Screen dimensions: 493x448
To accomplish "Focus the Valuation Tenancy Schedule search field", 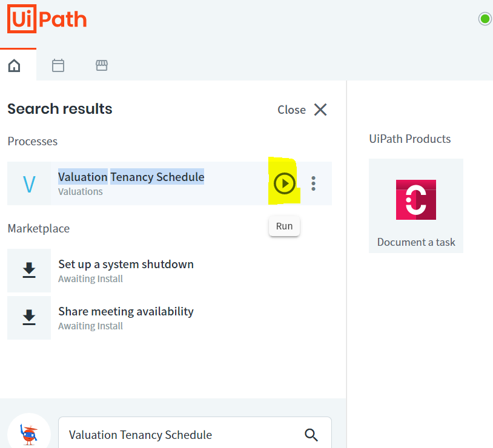I will (195, 435).
